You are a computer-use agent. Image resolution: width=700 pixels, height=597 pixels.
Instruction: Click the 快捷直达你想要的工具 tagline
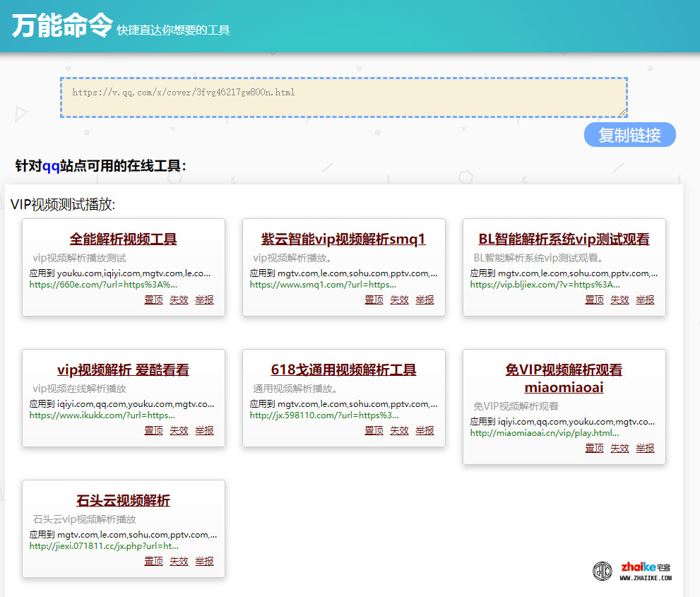tap(173, 30)
